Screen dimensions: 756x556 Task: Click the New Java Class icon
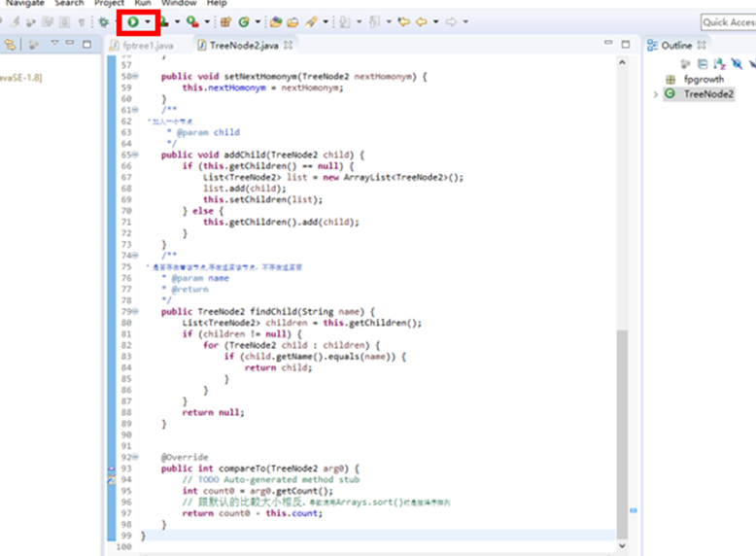[x=243, y=21]
